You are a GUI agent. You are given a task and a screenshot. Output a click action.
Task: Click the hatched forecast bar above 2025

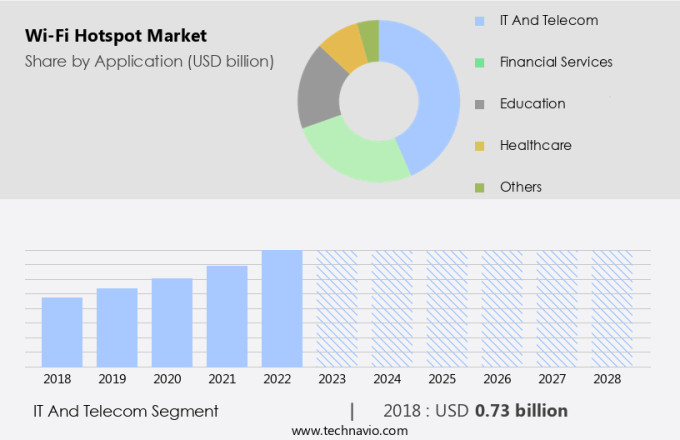[x=447, y=308]
